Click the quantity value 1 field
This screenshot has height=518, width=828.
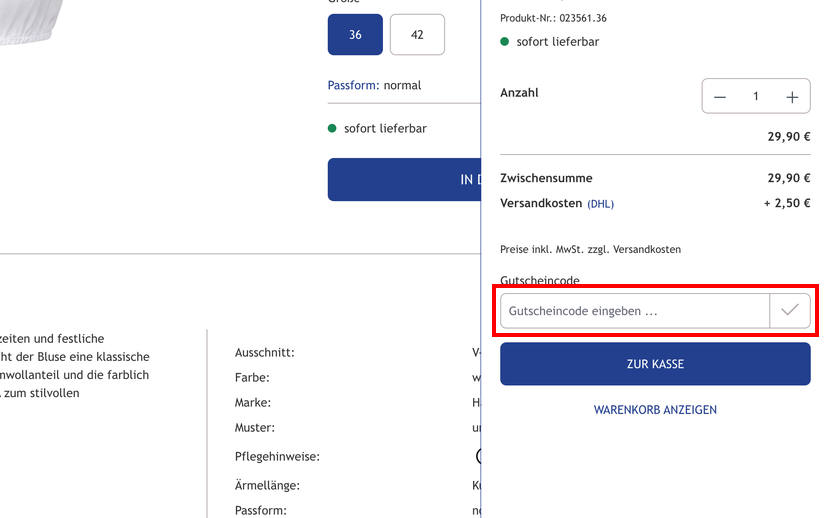(756, 96)
